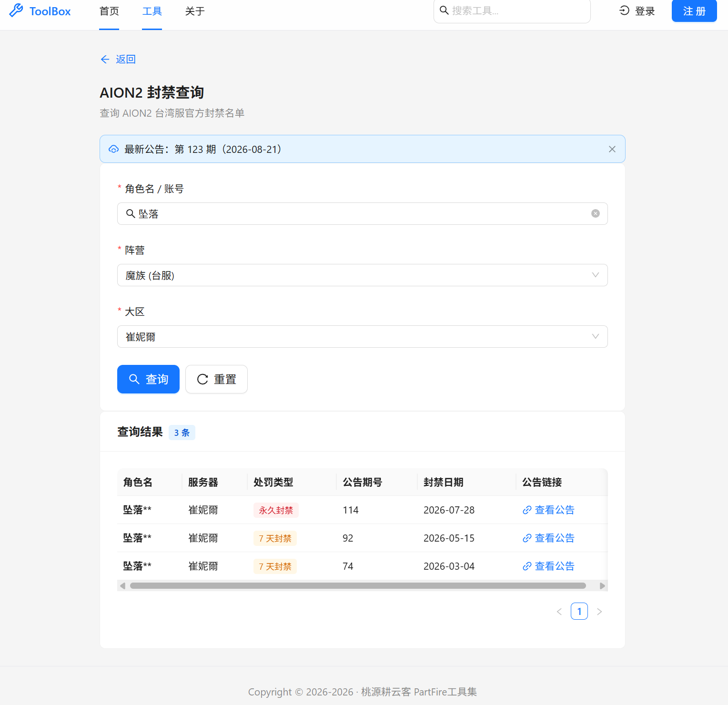Click the 7 天封禁 tag dated 2026-05-15

point(275,538)
